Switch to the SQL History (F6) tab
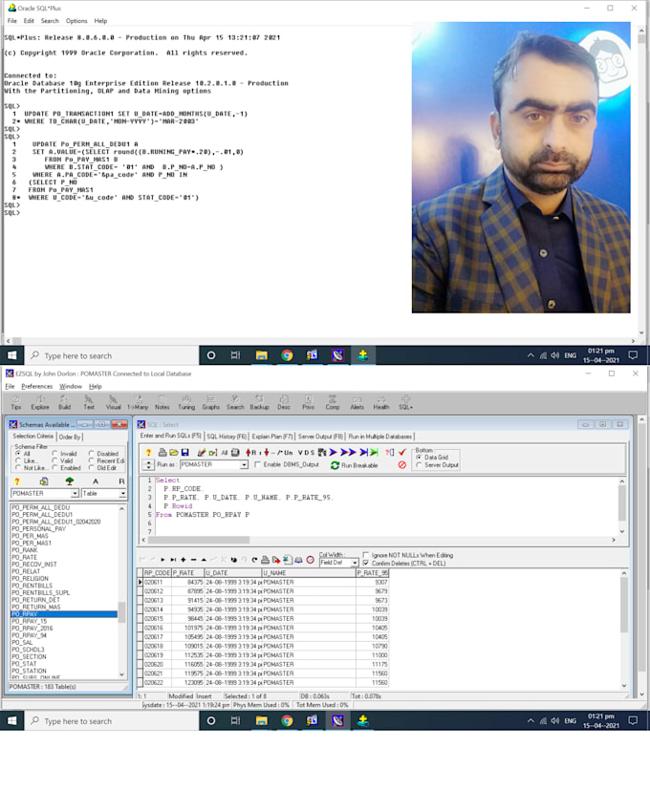Screen dimensions: 650x812 [227, 437]
